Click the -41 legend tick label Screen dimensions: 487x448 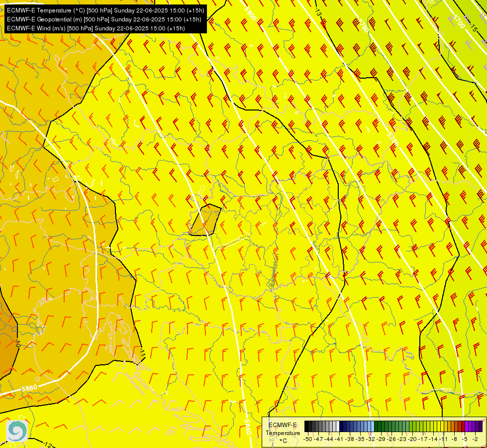[x=339, y=440]
